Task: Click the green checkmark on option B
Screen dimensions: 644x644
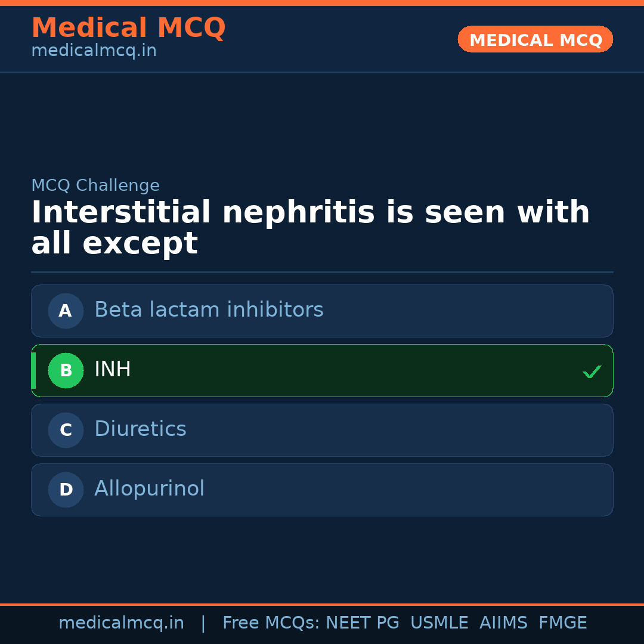Action: (x=592, y=371)
